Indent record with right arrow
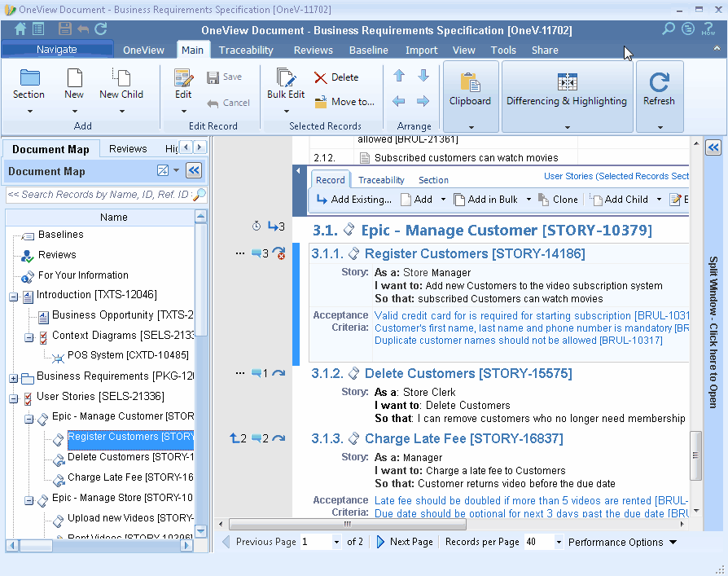Viewport: 728px width, 576px height. point(423,101)
